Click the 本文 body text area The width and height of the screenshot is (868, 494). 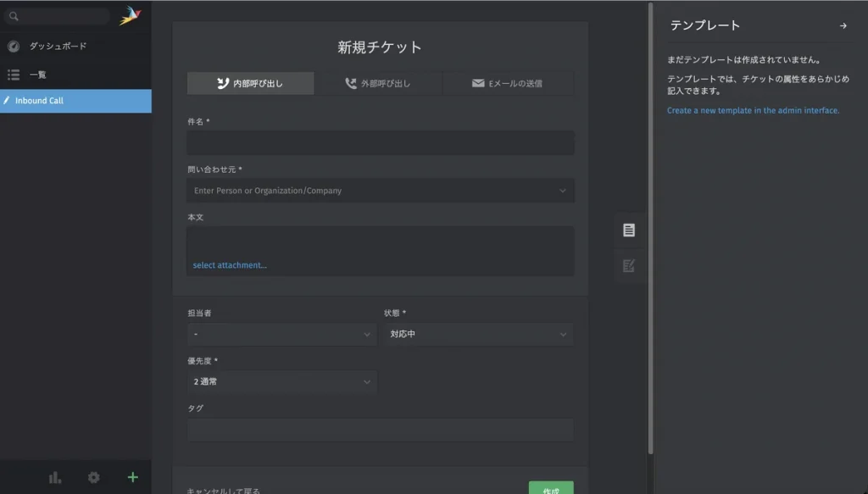click(381, 251)
